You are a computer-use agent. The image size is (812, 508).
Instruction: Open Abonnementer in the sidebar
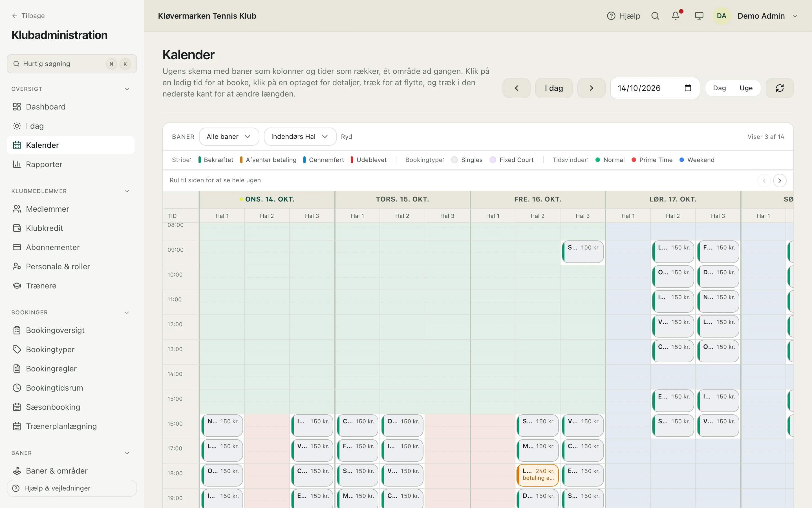(71, 247)
